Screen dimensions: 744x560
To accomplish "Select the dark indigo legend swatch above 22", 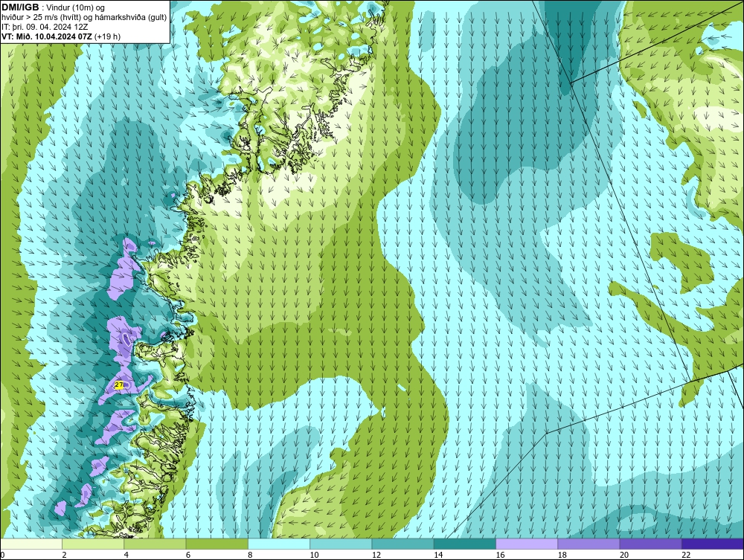I will (x=713, y=544).
